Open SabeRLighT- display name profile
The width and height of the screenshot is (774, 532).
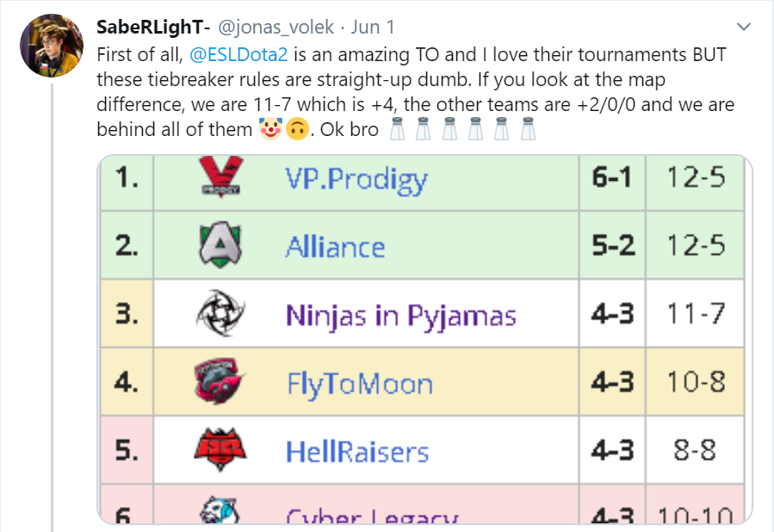(x=153, y=28)
